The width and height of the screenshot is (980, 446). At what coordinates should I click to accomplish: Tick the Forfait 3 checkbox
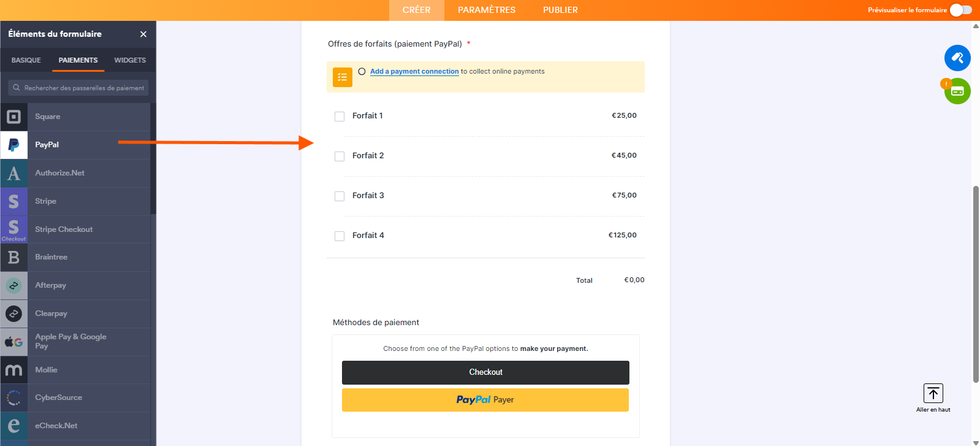(340, 196)
